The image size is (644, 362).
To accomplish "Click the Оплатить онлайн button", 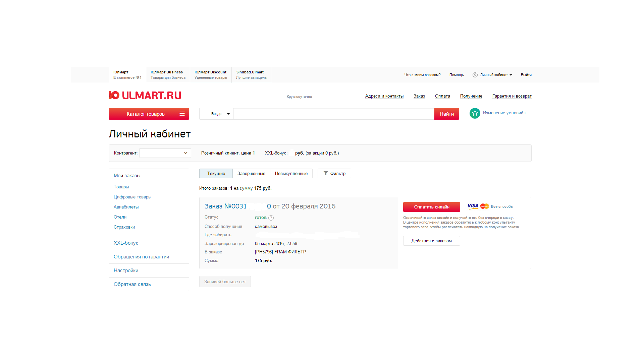I will pyautogui.click(x=431, y=207).
